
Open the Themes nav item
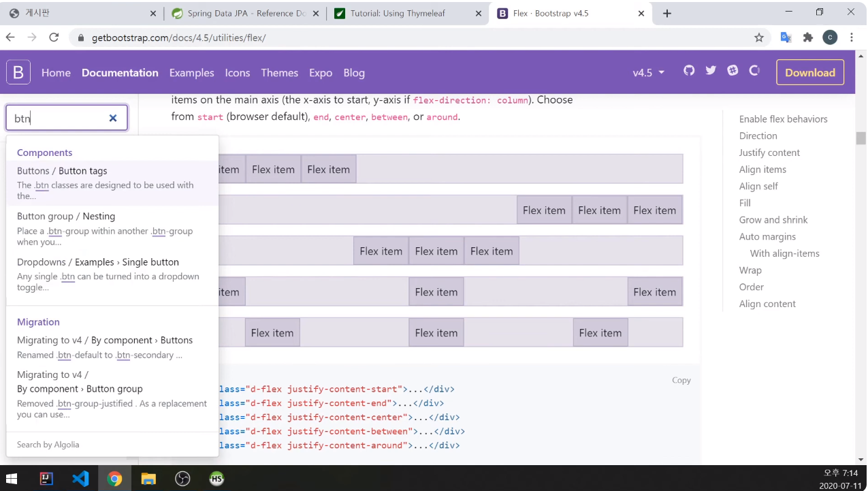point(280,72)
